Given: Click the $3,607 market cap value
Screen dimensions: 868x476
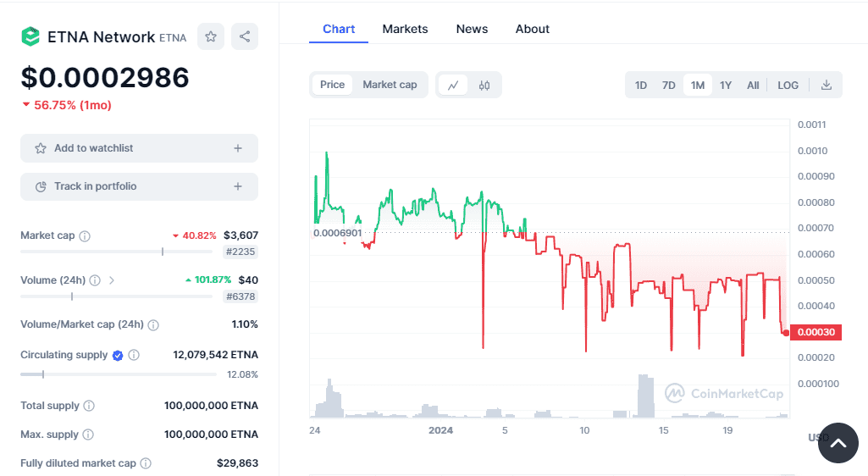Looking at the screenshot, I should (x=240, y=235).
